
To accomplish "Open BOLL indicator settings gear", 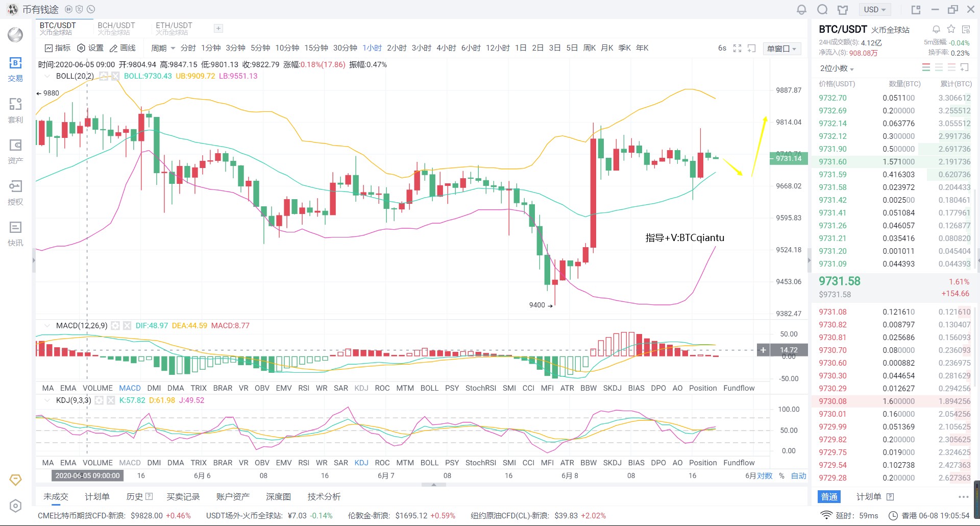I will click(104, 76).
